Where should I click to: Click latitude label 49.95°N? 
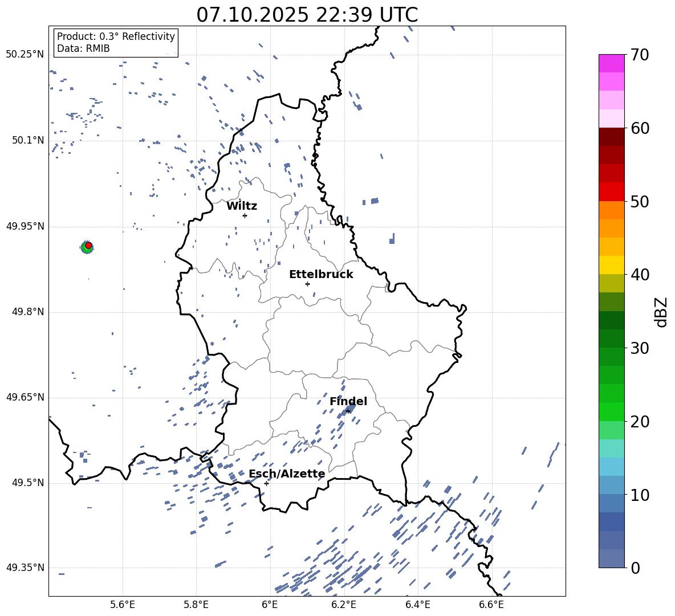coord(25,226)
